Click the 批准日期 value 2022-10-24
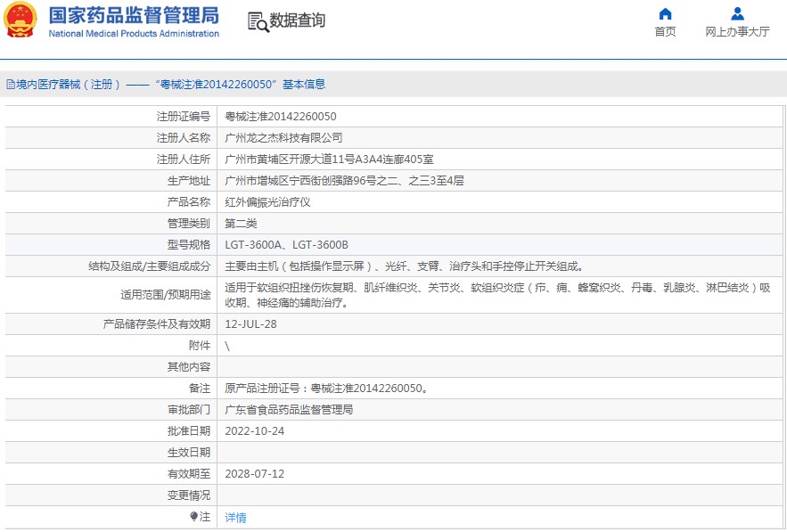787x532 pixels. coord(254,431)
